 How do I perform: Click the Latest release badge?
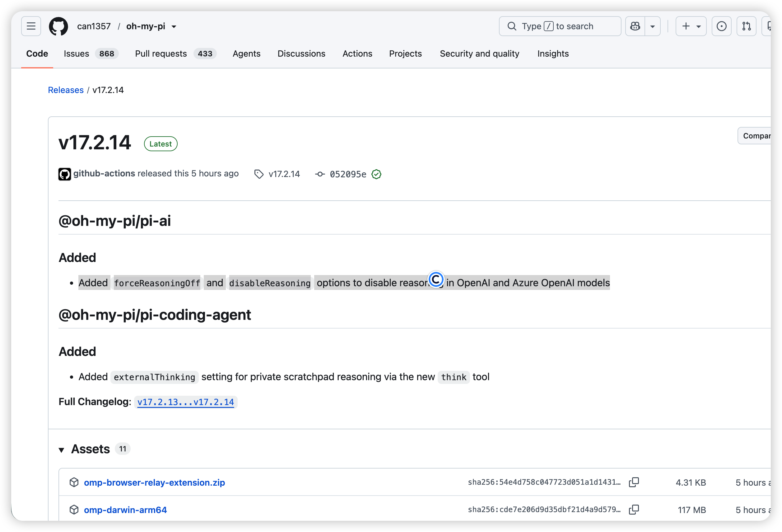(x=161, y=144)
